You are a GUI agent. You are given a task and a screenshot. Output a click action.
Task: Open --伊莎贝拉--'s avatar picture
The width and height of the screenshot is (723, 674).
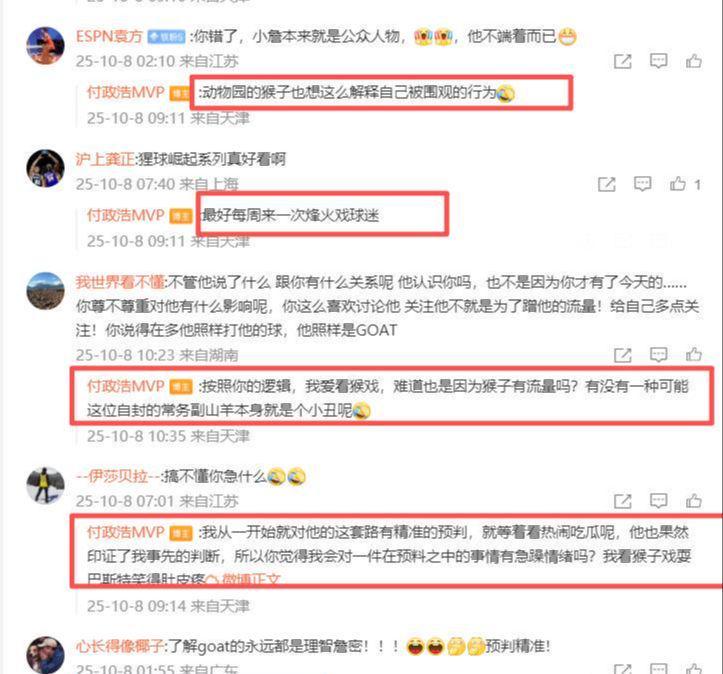45,485
